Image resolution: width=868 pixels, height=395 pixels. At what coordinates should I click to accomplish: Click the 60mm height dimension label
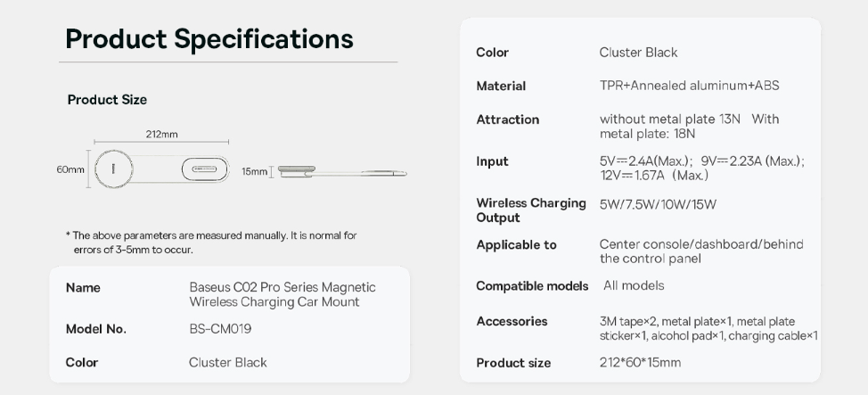70,169
